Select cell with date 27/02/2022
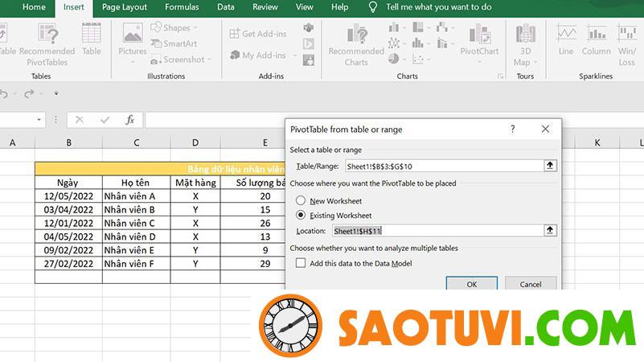 click(68, 264)
